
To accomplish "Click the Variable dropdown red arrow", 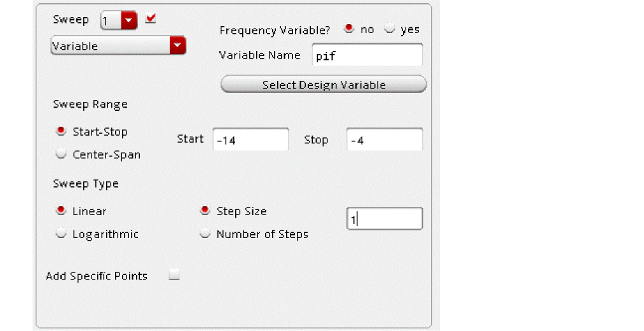I will point(177,46).
